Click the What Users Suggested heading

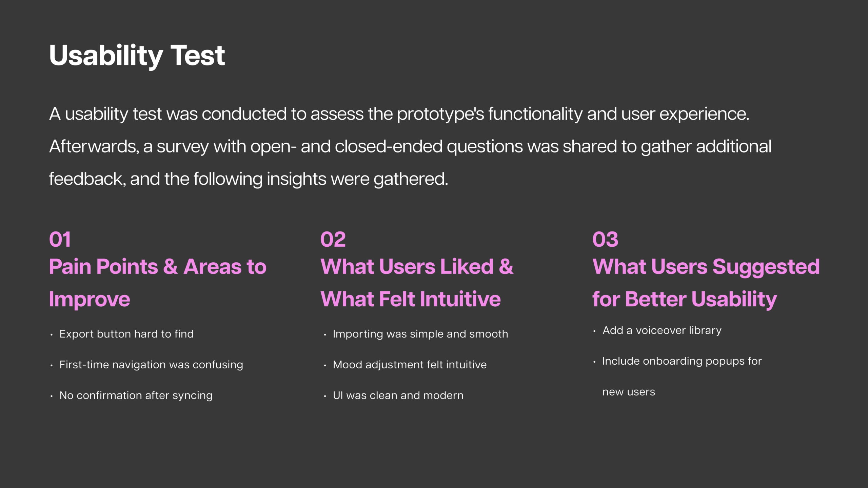[706, 283]
